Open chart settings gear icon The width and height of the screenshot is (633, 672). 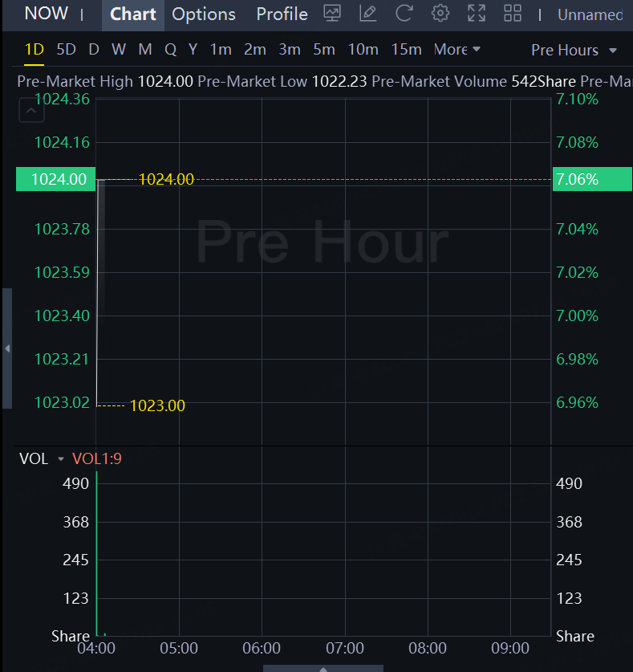click(x=440, y=14)
